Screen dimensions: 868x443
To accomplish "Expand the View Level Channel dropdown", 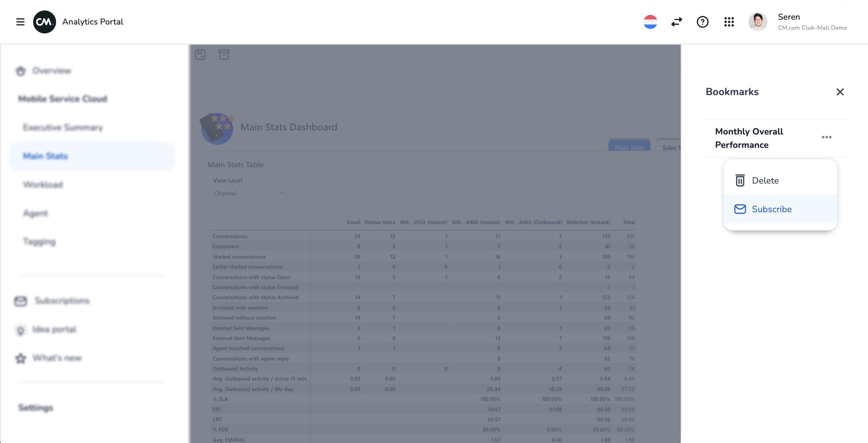I will click(x=249, y=193).
